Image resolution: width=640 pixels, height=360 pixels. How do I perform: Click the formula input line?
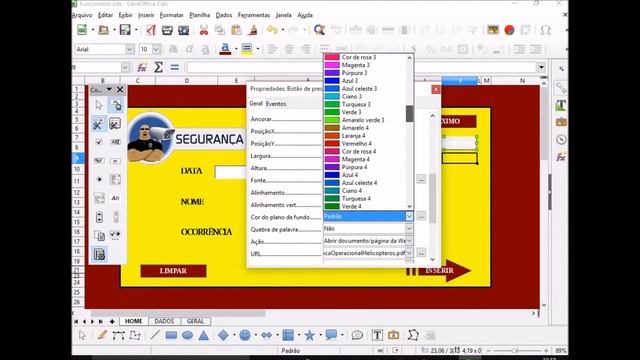tap(361, 67)
